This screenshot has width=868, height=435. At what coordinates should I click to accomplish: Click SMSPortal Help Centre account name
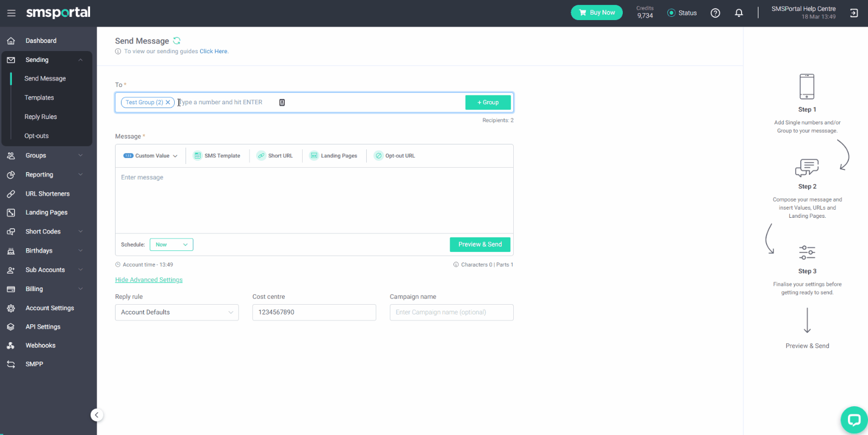click(x=803, y=9)
